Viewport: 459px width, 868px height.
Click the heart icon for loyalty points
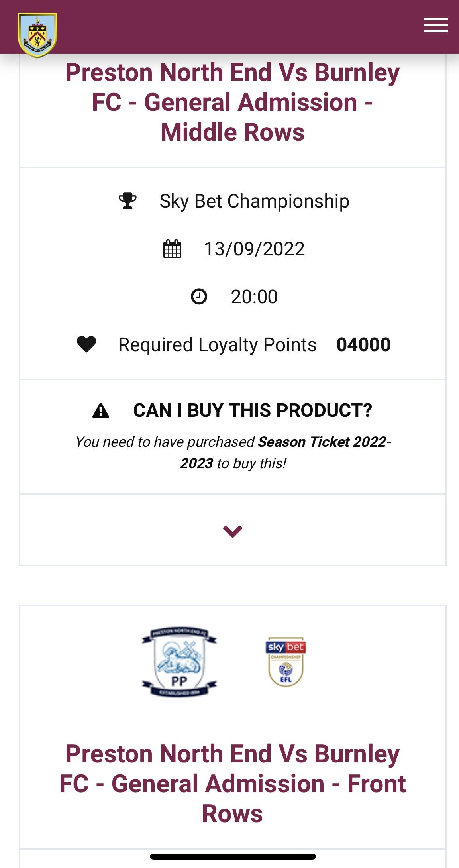click(x=86, y=344)
